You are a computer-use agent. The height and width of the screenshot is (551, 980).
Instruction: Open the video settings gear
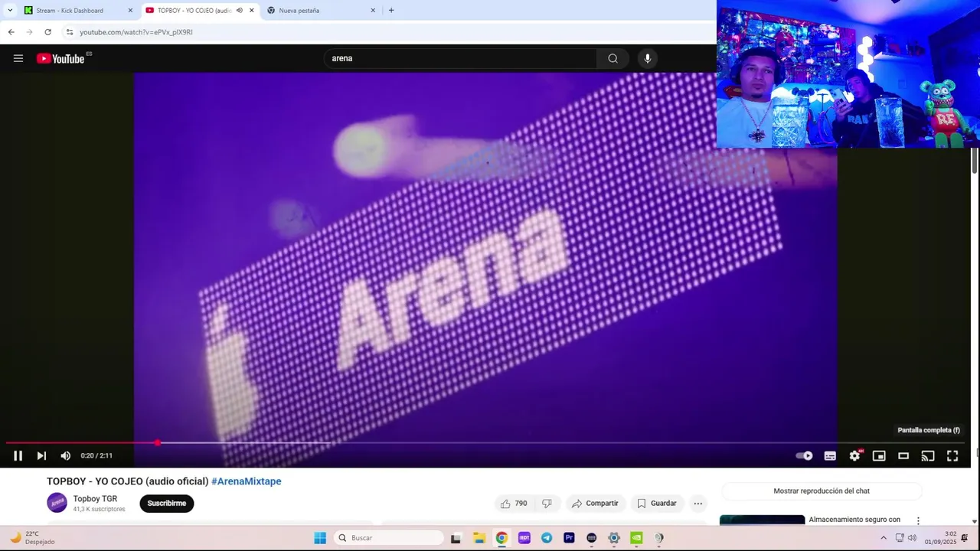click(854, 456)
